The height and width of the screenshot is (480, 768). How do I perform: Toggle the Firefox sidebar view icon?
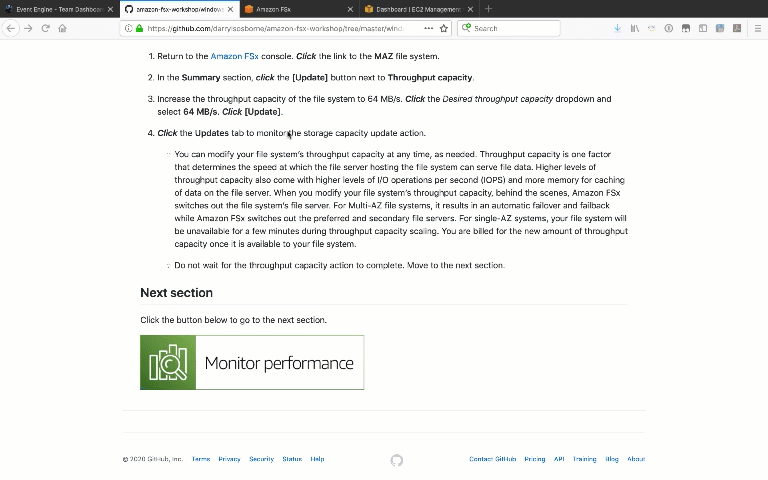(x=703, y=28)
